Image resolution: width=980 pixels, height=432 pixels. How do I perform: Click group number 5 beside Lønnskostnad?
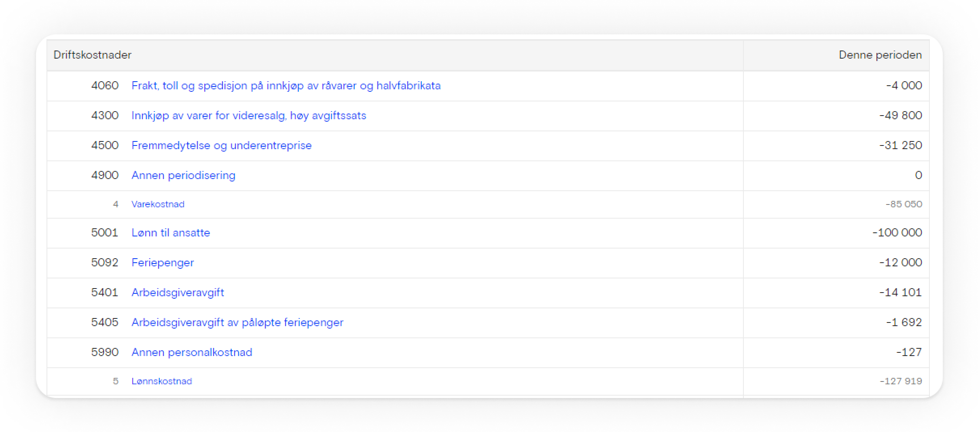point(116,381)
